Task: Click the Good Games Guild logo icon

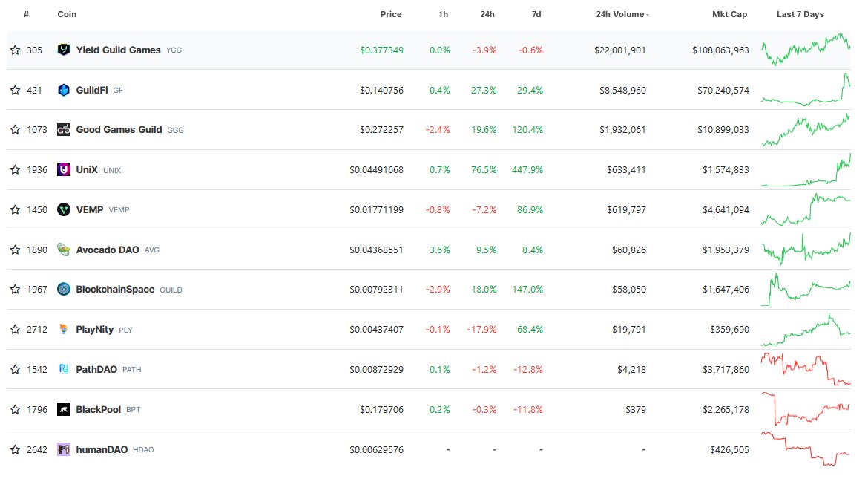Action: point(64,130)
